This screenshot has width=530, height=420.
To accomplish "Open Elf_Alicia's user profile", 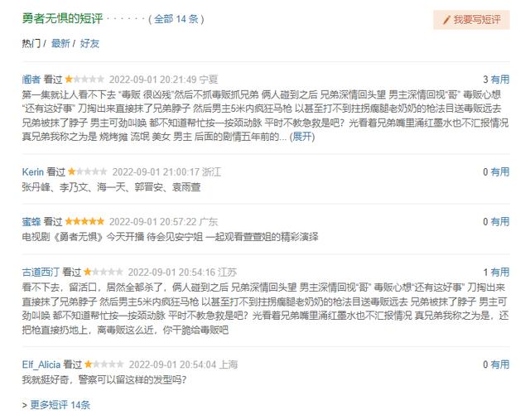I will pyautogui.click(x=41, y=364).
